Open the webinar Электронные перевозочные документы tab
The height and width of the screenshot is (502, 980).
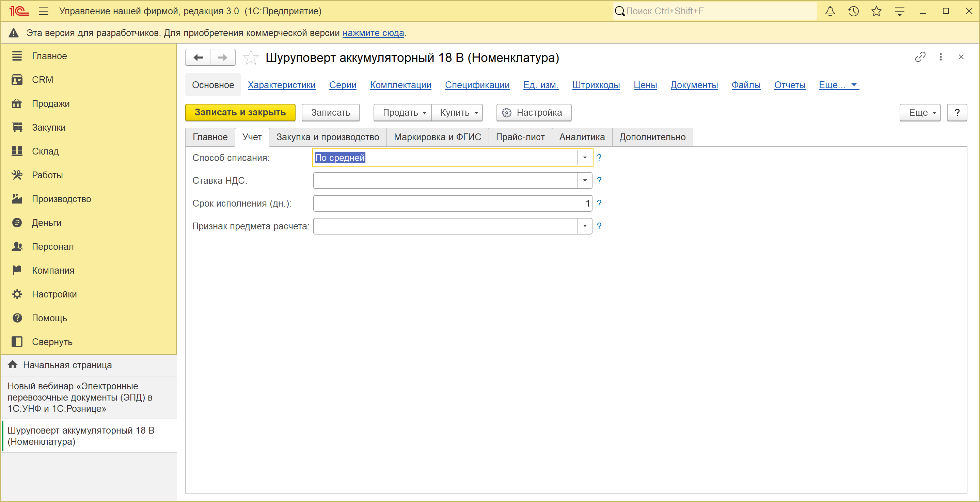[88, 398]
